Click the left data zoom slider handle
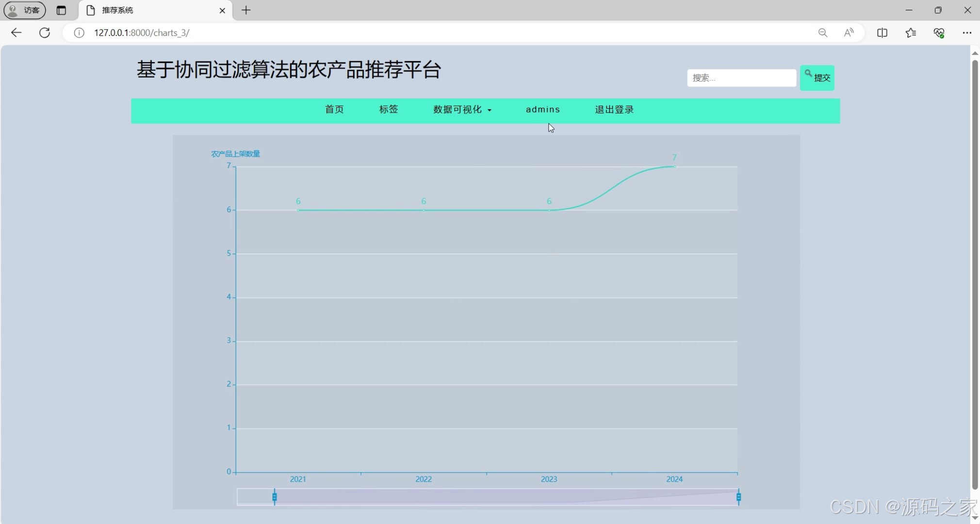Viewport: 980px width, 524px height. tap(275, 497)
